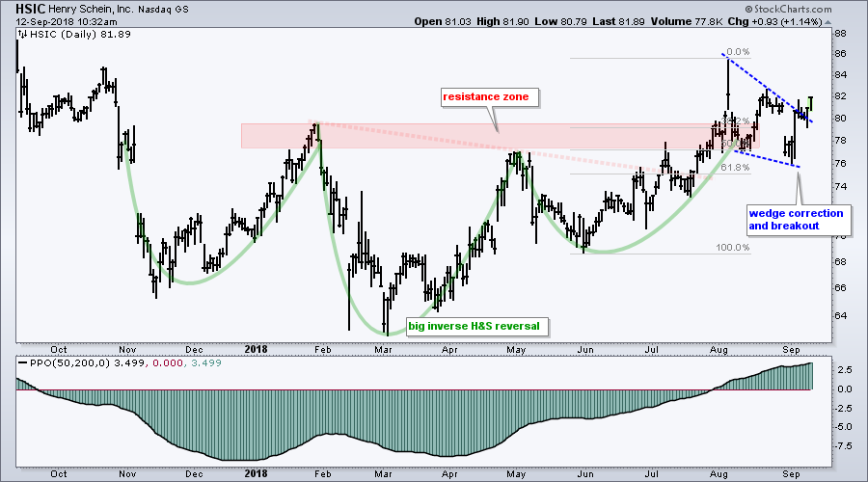Select the Open 81.03 value
This screenshot has width=868, height=482.
443,22
